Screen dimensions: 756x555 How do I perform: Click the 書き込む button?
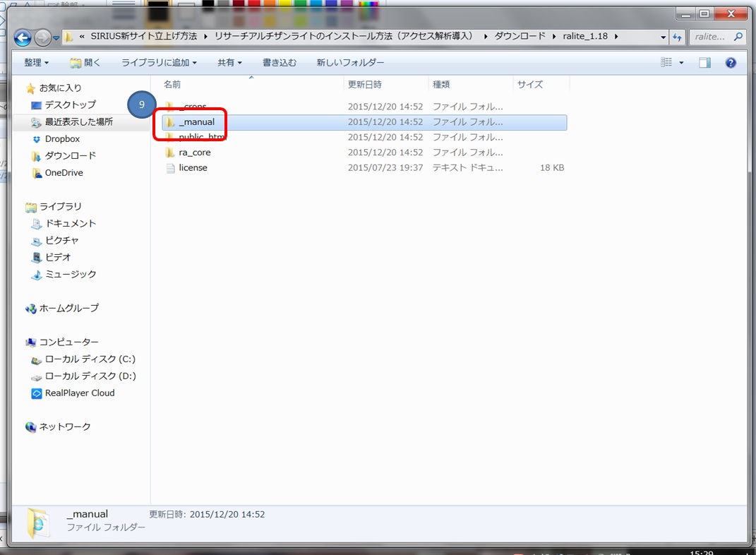[x=280, y=63]
